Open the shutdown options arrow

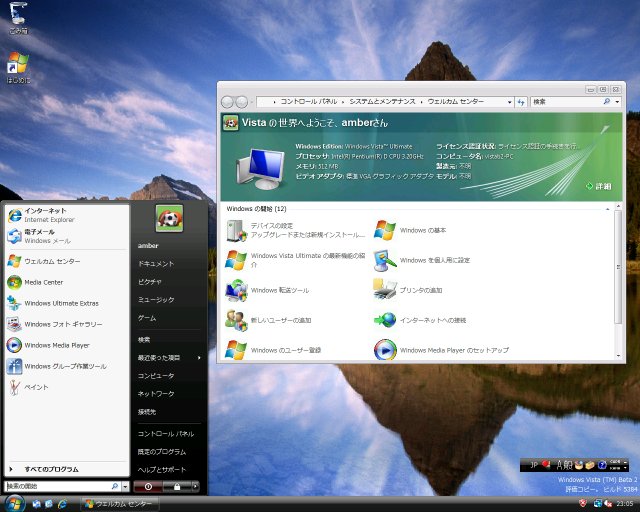click(x=196, y=486)
